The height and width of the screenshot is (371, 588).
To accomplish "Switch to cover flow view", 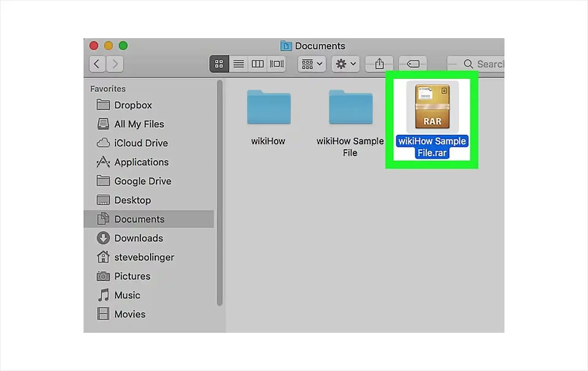I will pos(277,64).
